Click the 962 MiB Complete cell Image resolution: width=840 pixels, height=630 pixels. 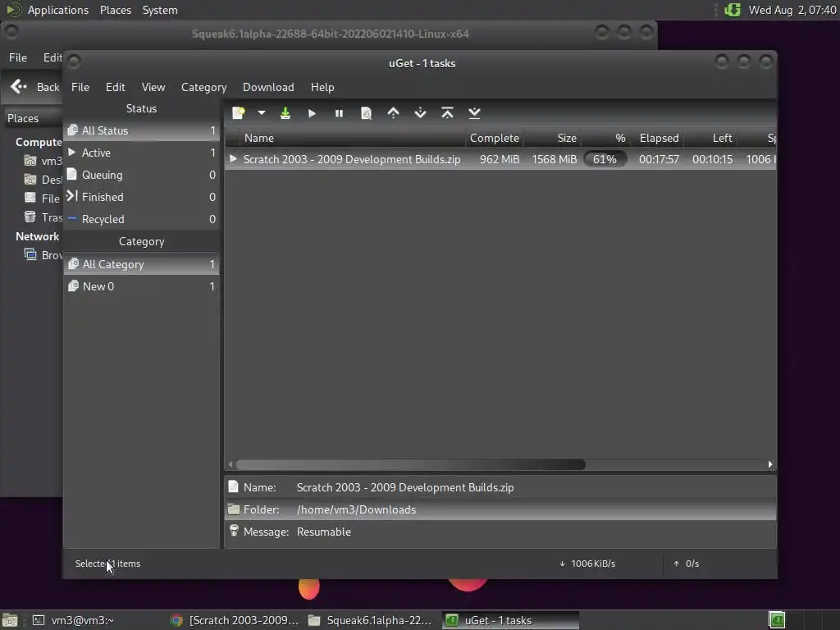click(x=500, y=160)
